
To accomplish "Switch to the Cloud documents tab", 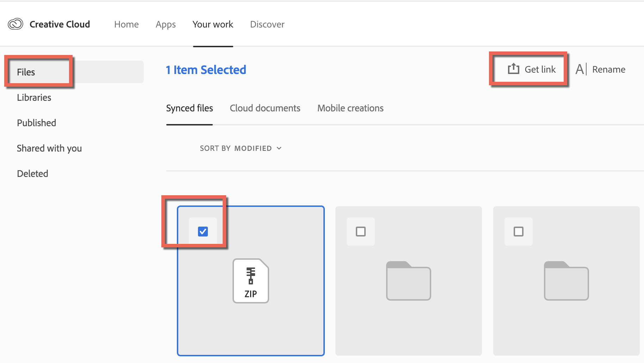I will tap(265, 108).
